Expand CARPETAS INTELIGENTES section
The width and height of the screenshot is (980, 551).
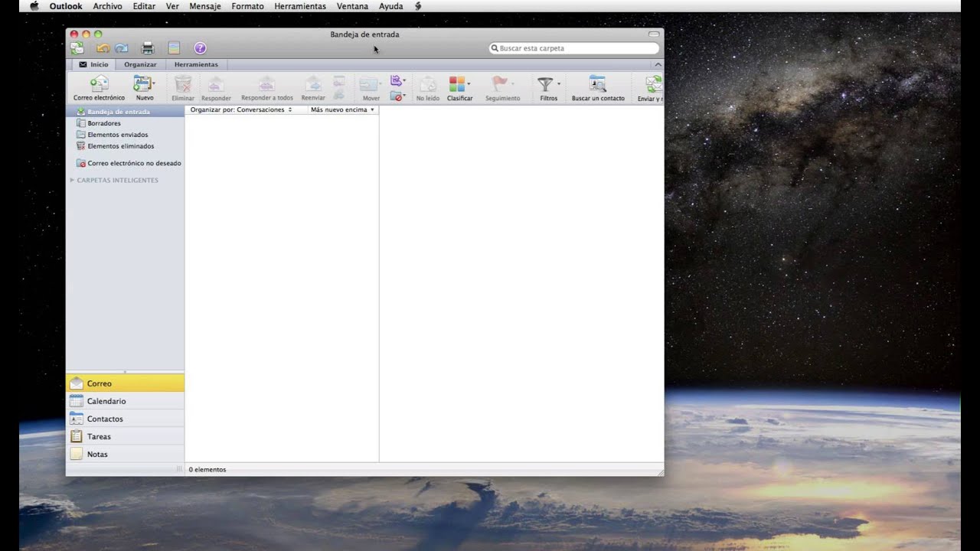pyautogui.click(x=72, y=181)
